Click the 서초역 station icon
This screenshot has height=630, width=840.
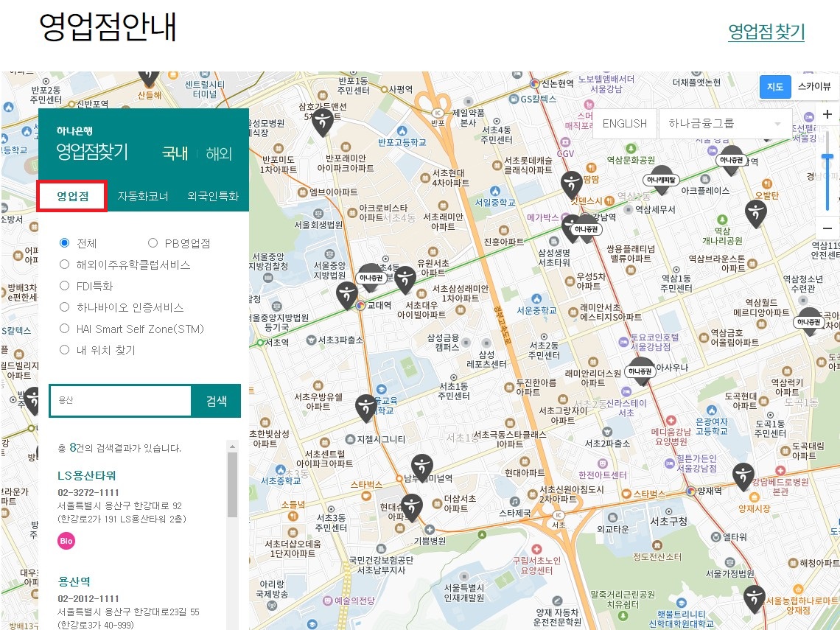(260, 342)
